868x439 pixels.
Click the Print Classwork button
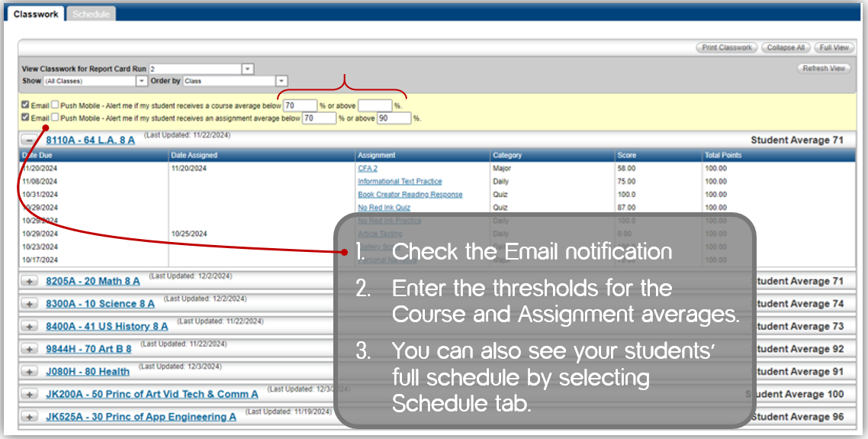(x=726, y=47)
